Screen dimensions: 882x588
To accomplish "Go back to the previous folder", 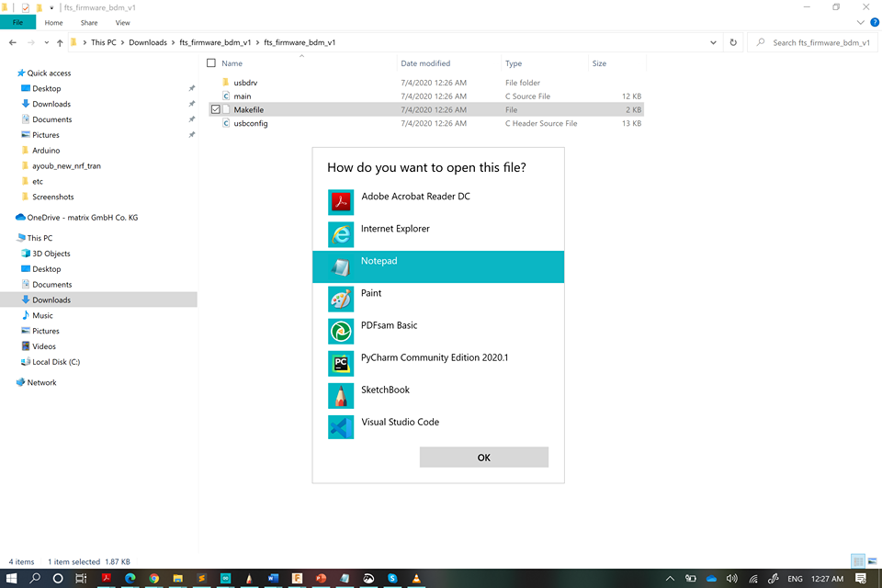I will pos(12,42).
